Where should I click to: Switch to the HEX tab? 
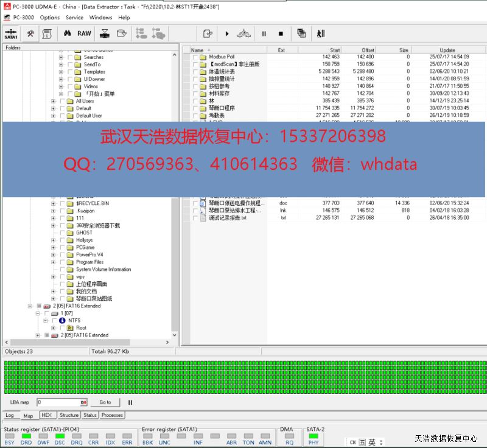click(x=47, y=415)
